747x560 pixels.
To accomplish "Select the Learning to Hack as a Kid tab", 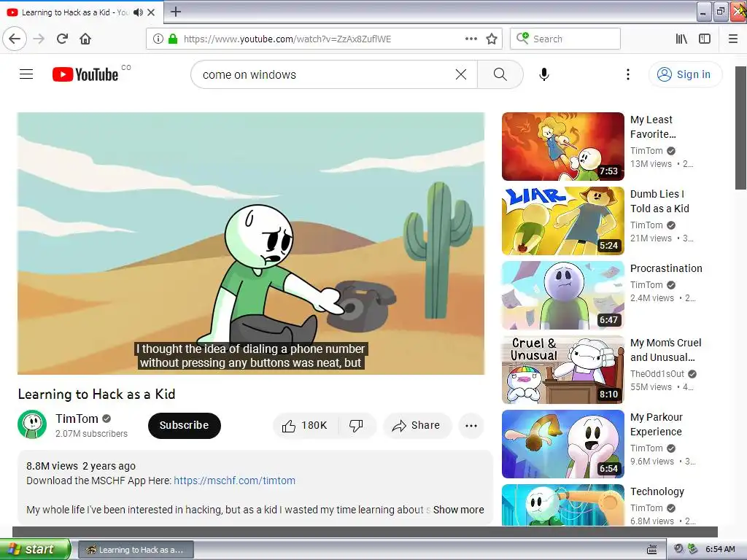I will pos(81,12).
